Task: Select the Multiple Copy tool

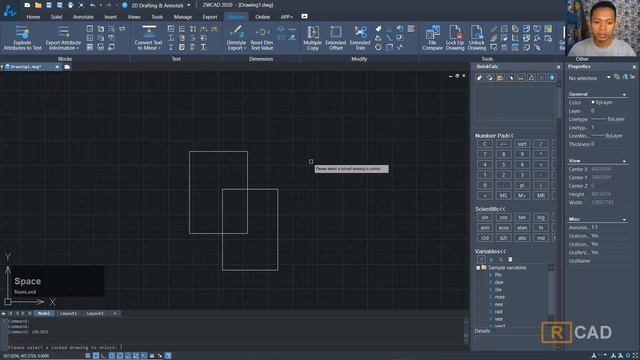Action: (313, 38)
